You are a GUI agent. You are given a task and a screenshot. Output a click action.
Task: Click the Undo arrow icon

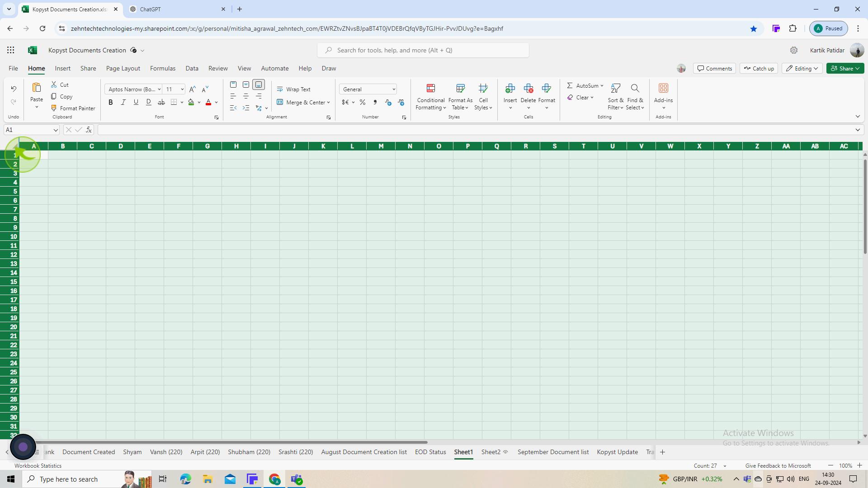[14, 89]
